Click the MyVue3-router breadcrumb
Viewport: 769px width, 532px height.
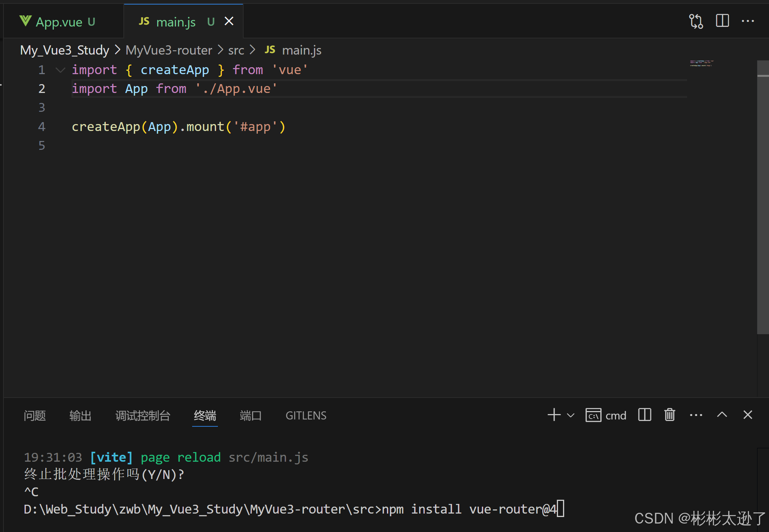click(x=169, y=50)
